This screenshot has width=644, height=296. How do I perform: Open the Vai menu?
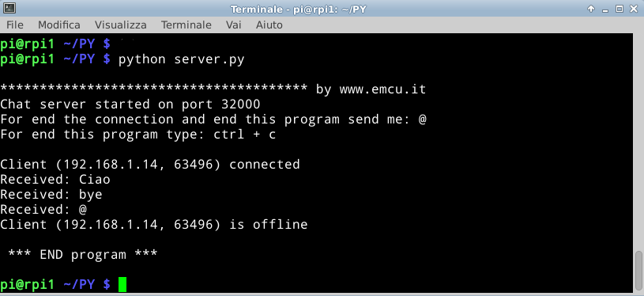(x=234, y=25)
